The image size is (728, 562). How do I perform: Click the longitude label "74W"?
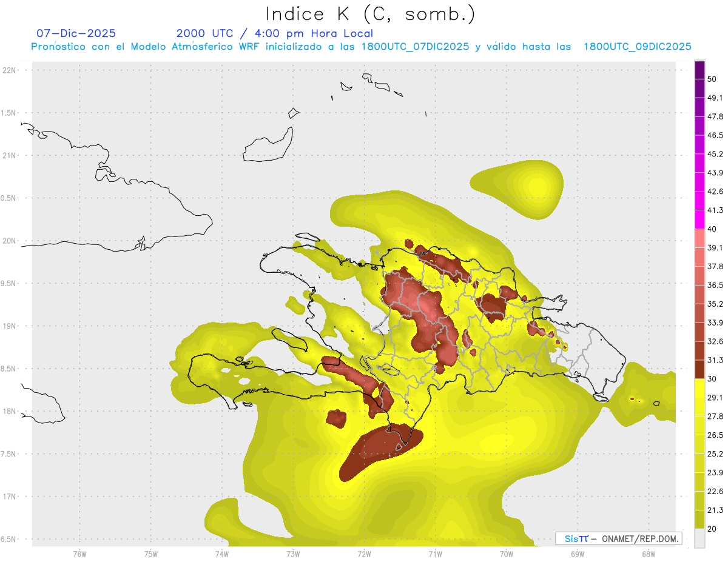click(x=221, y=554)
